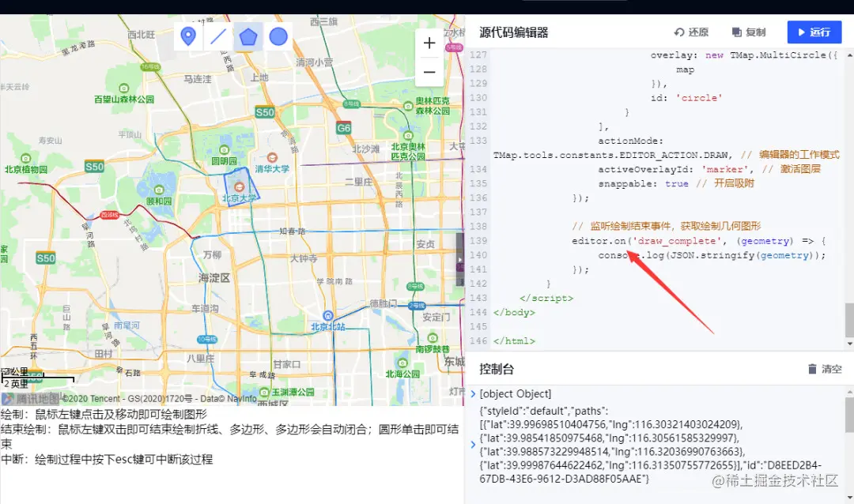This screenshot has width=854, height=504.
Task: Select the circle drawing tool
Action: coord(278,36)
